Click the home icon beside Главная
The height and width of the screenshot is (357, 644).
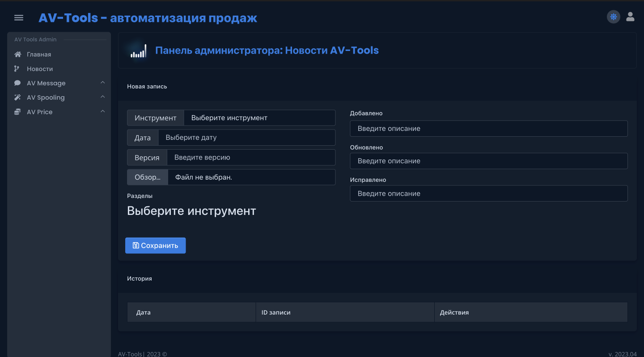[17, 55]
